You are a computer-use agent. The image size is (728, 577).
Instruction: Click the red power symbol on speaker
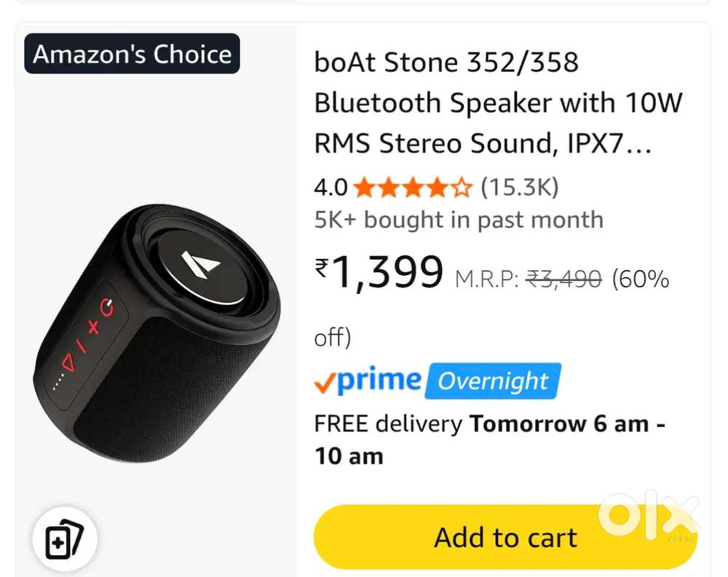108,308
